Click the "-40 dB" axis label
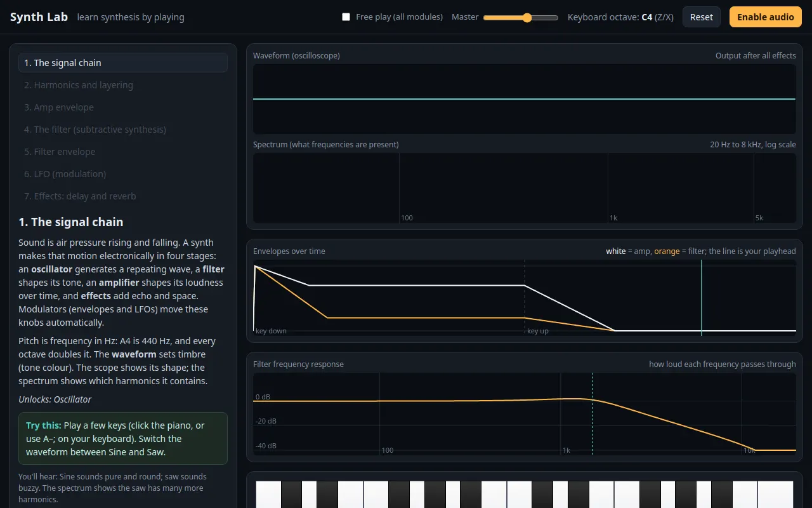Screen dimensions: 812x508 tap(266, 446)
